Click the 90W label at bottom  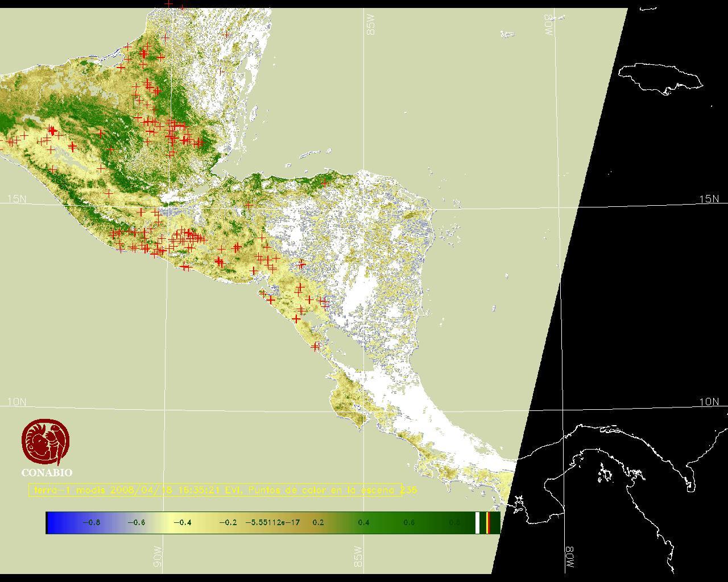[158, 557]
